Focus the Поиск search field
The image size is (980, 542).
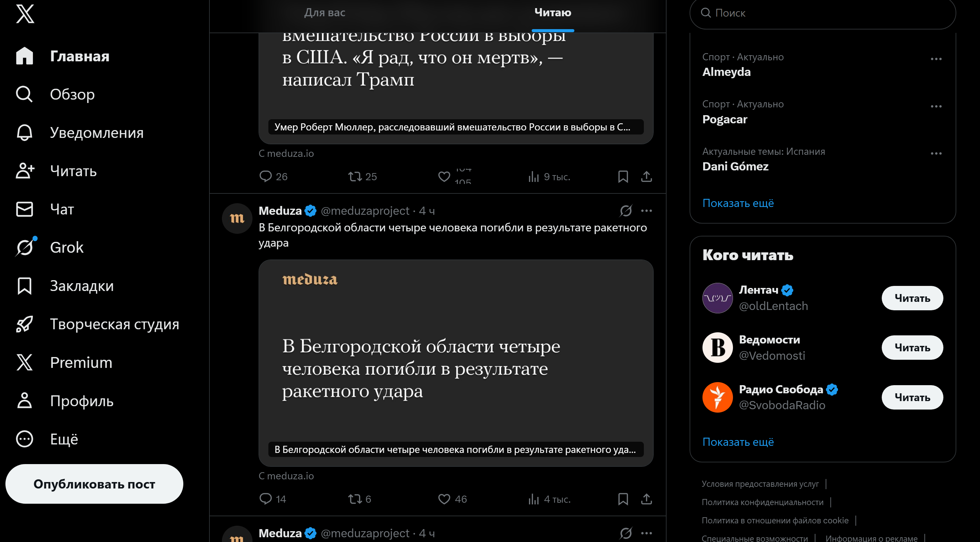tap(822, 13)
